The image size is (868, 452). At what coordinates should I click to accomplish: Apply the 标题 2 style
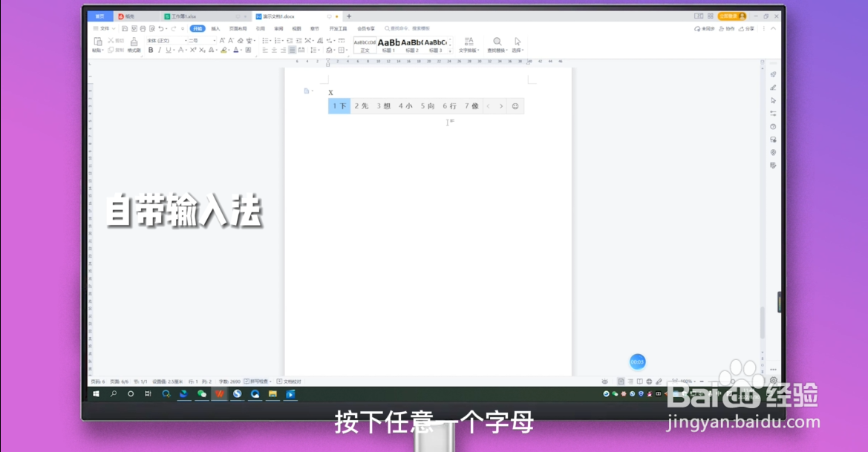click(x=412, y=45)
